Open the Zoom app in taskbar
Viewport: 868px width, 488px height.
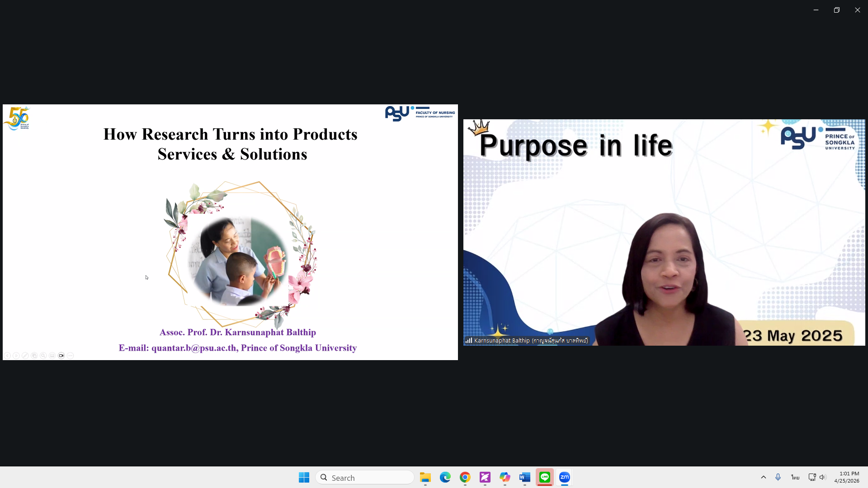pos(565,477)
